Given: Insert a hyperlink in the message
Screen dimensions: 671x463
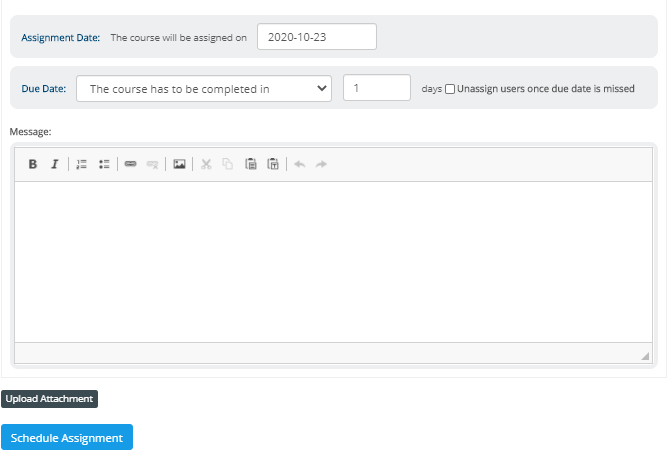Looking at the screenshot, I should [131, 164].
